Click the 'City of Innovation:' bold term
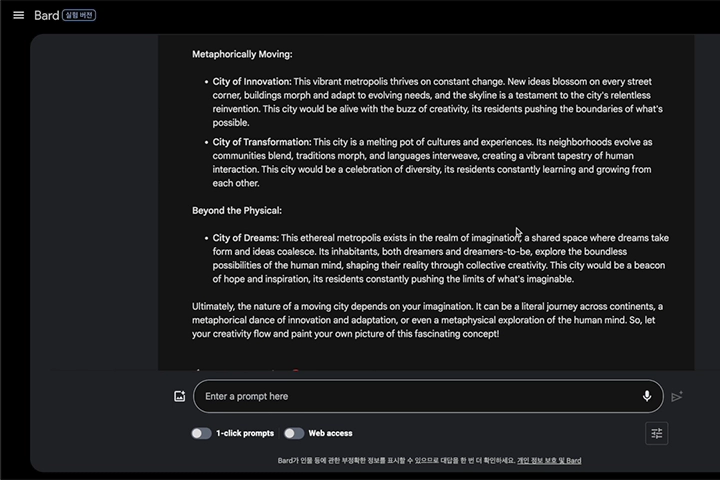 252,82
